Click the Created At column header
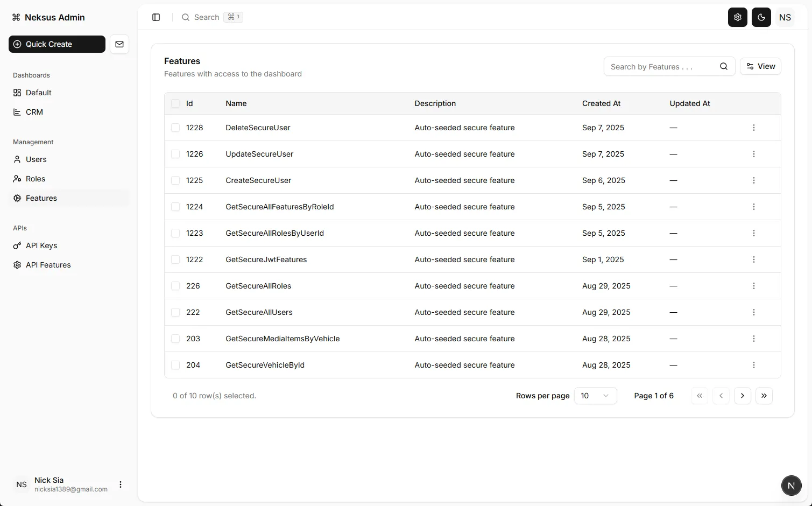The width and height of the screenshot is (812, 506). [601, 103]
